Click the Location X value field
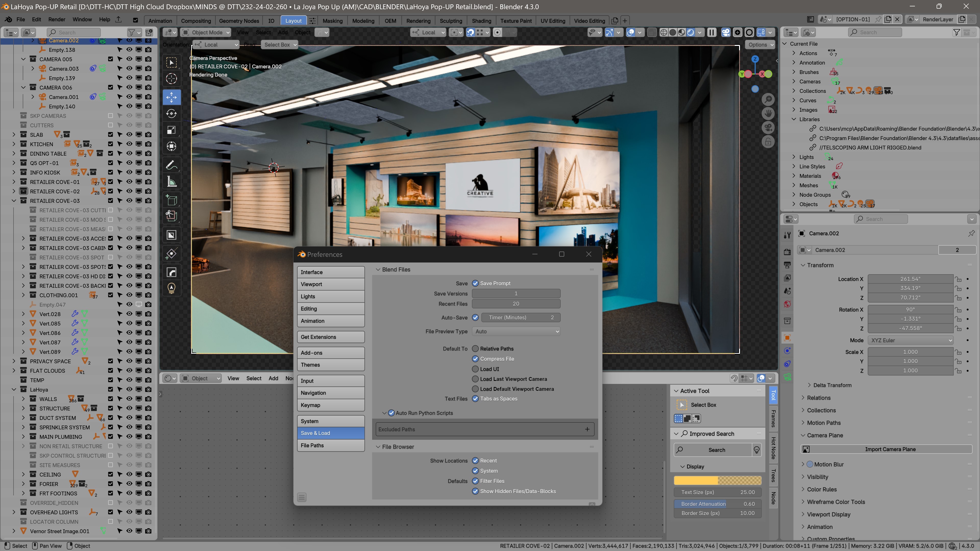 [910, 279]
